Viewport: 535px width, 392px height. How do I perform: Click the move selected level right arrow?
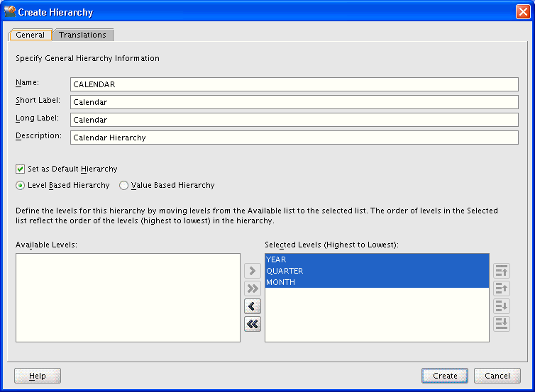253,271
